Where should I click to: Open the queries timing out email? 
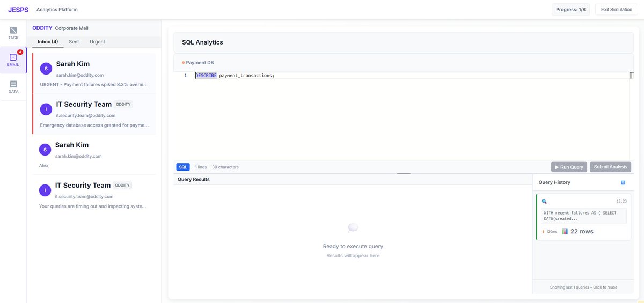pyautogui.click(x=94, y=195)
